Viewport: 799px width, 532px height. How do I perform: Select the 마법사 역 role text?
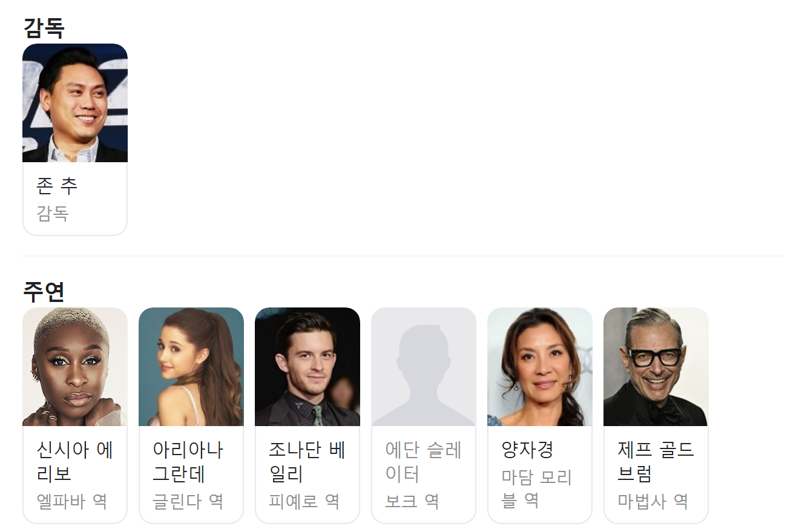(653, 501)
